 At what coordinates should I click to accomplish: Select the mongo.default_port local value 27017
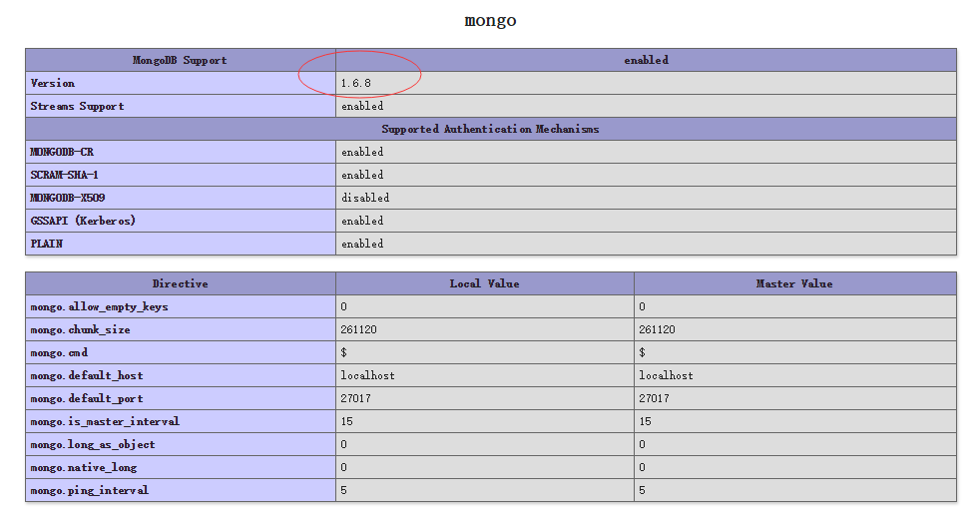355,398
